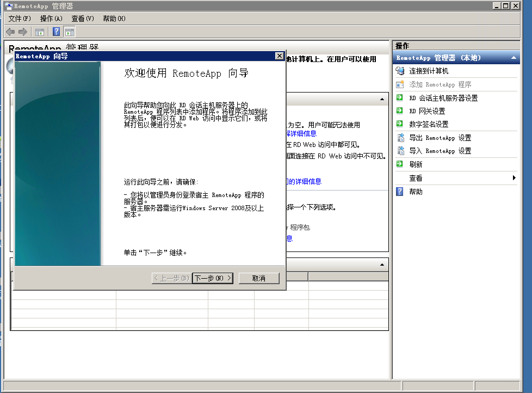Open the blue Help toolbar icon

click(57, 32)
